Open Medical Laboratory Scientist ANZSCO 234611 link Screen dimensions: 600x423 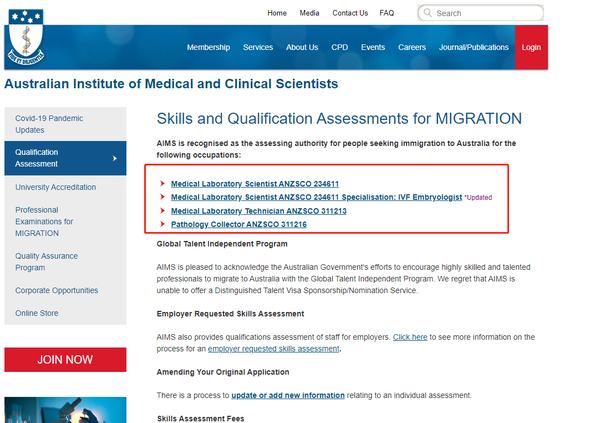tap(255, 184)
